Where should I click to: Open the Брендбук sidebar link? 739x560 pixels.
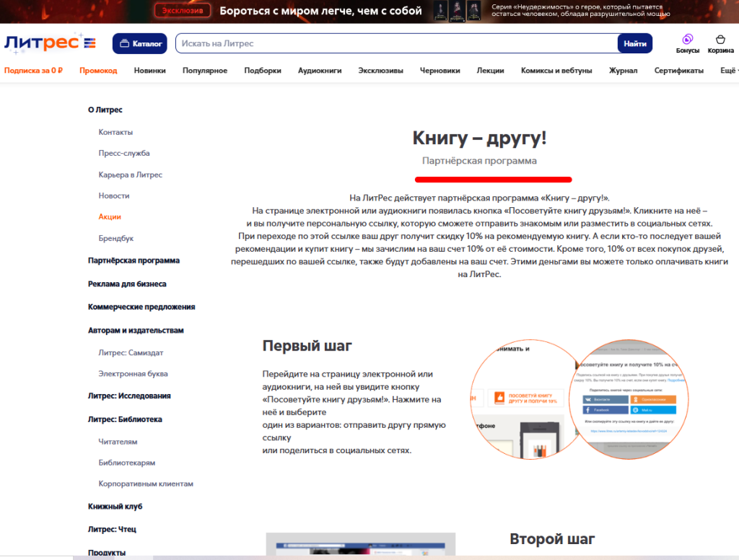click(116, 238)
